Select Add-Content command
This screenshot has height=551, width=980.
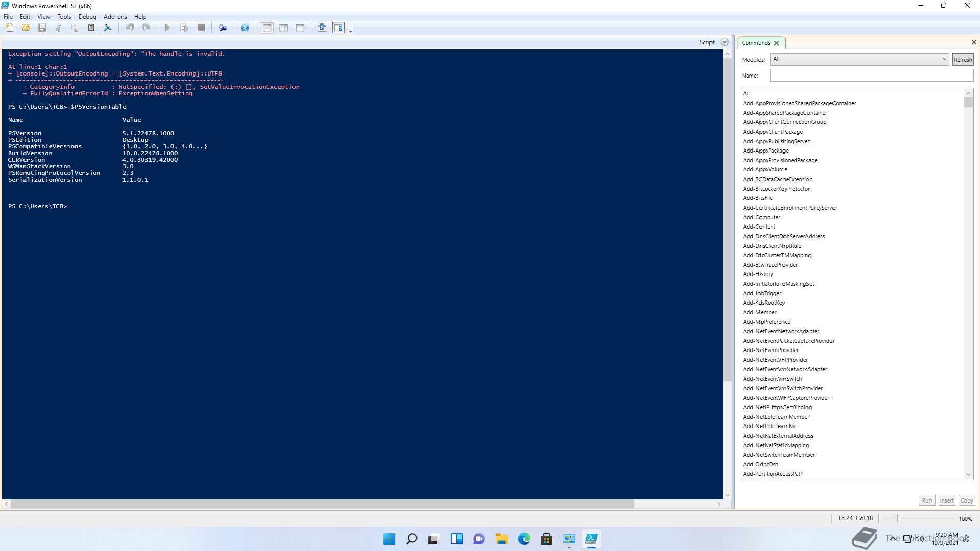759,227
